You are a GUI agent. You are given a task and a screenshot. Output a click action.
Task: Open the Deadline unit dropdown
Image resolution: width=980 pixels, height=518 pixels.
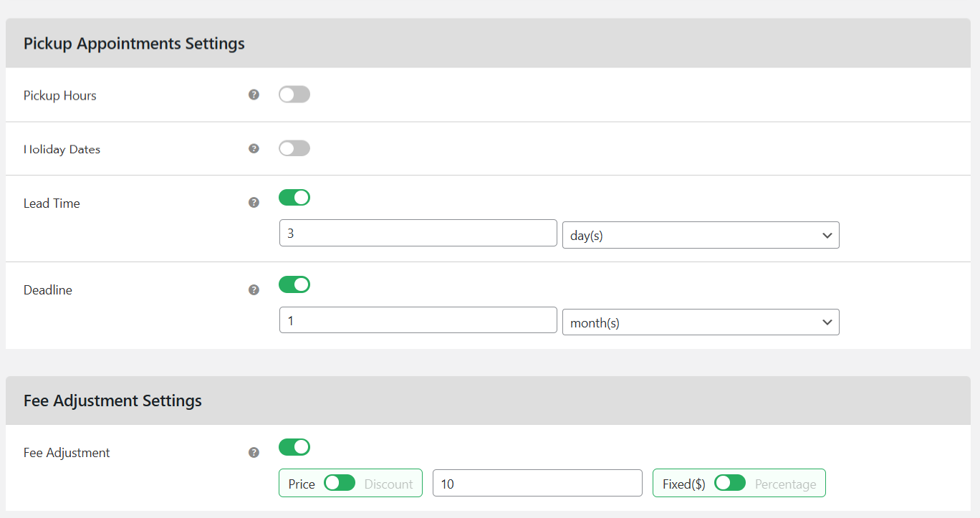click(x=701, y=322)
